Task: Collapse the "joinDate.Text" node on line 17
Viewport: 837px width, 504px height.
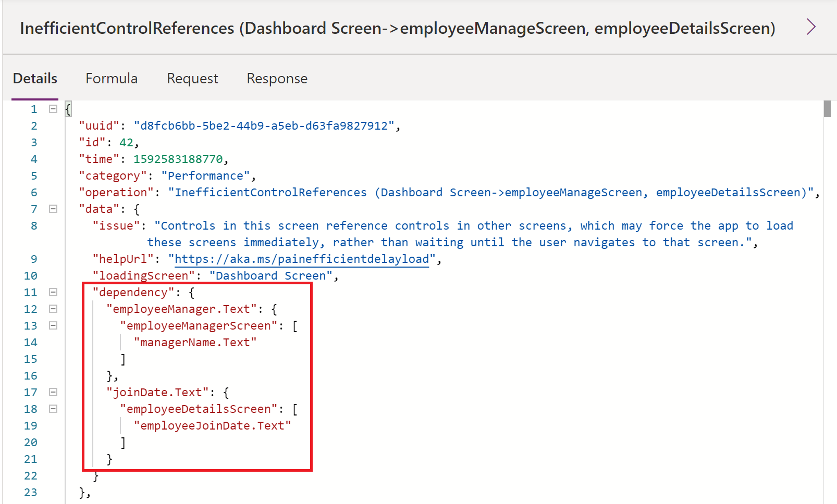Action: coord(53,392)
